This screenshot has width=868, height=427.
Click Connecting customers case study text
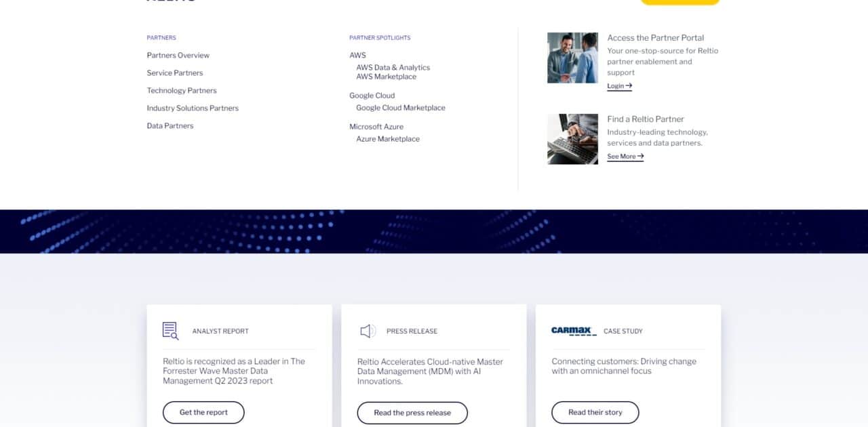(624, 366)
